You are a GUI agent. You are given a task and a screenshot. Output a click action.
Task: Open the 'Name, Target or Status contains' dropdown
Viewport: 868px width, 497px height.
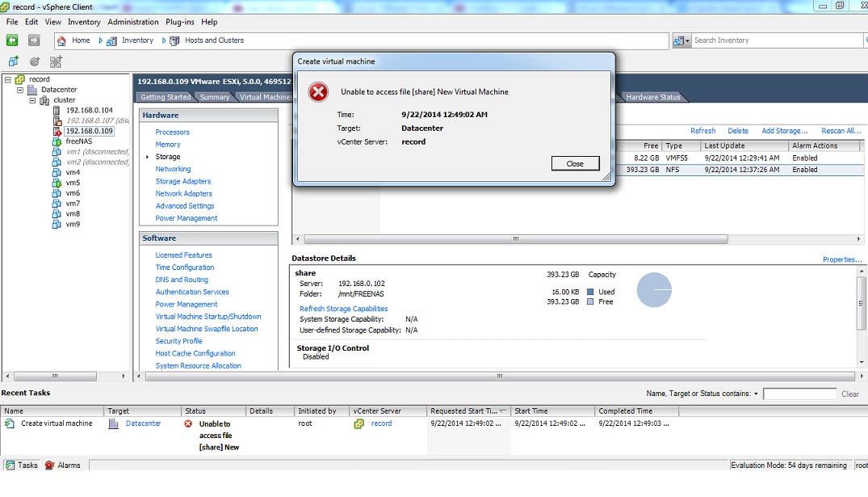[756, 394]
